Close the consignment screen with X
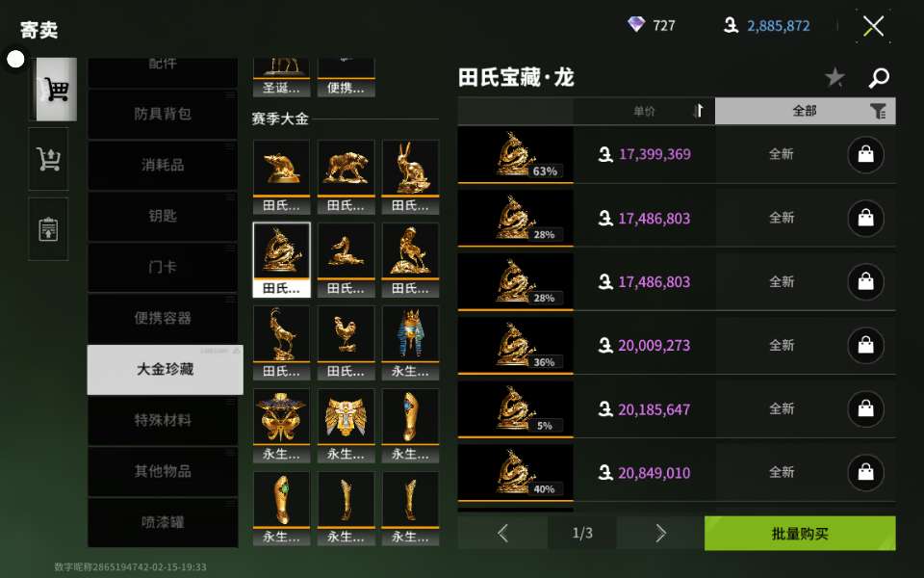This screenshot has width=924, height=578. [x=873, y=26]
